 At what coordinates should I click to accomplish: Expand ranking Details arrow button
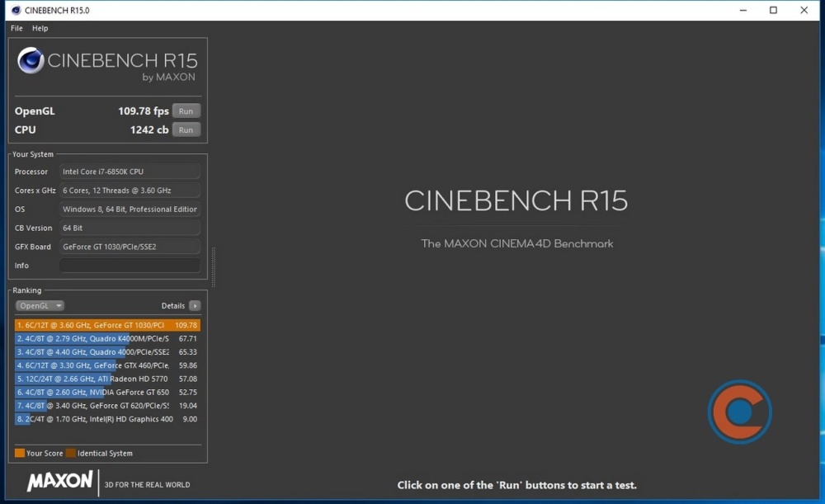pos(195,306)
